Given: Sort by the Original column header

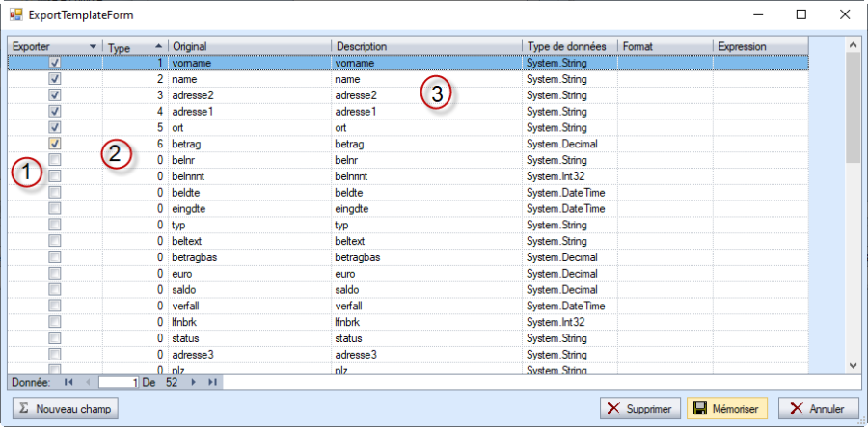Looking at the screenshot, I should click(x=249, y=46).
